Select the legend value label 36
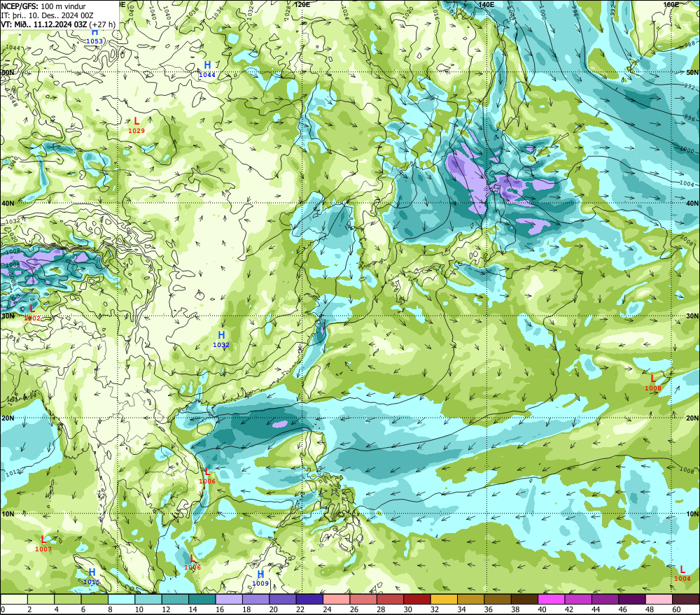Viewport: 700px width, 615px height. point(489,609)
